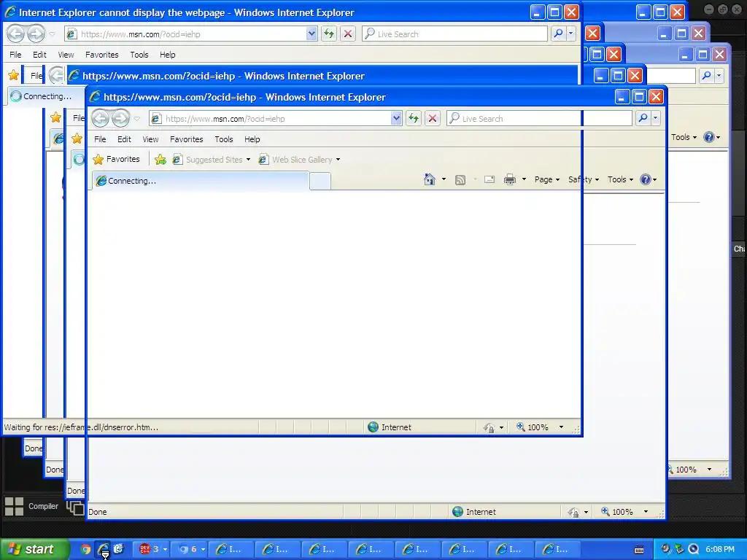This screenshot has width=747, height=560.
Task: Open Web Slice Gallery in favorites bar
Action: (299, 160)
